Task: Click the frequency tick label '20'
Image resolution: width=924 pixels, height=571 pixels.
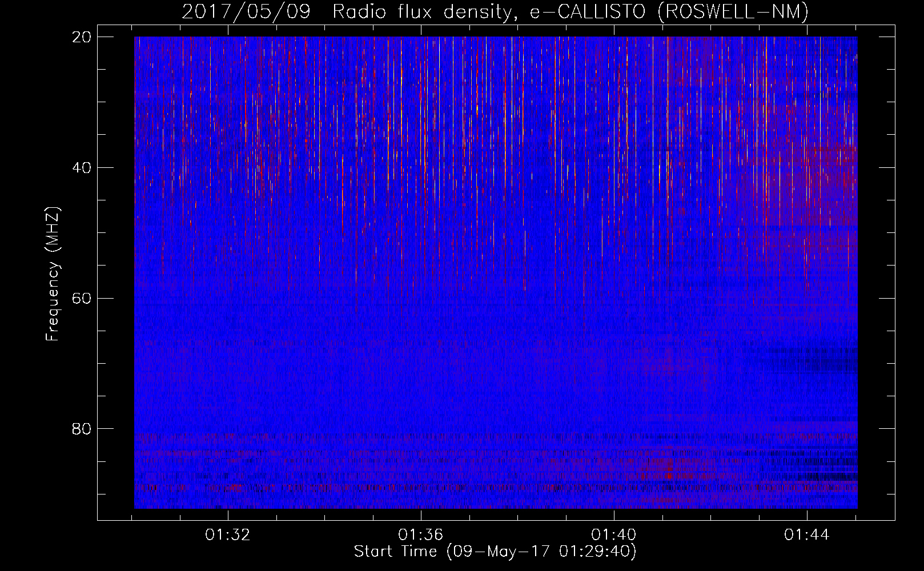Action: point(82,37)
